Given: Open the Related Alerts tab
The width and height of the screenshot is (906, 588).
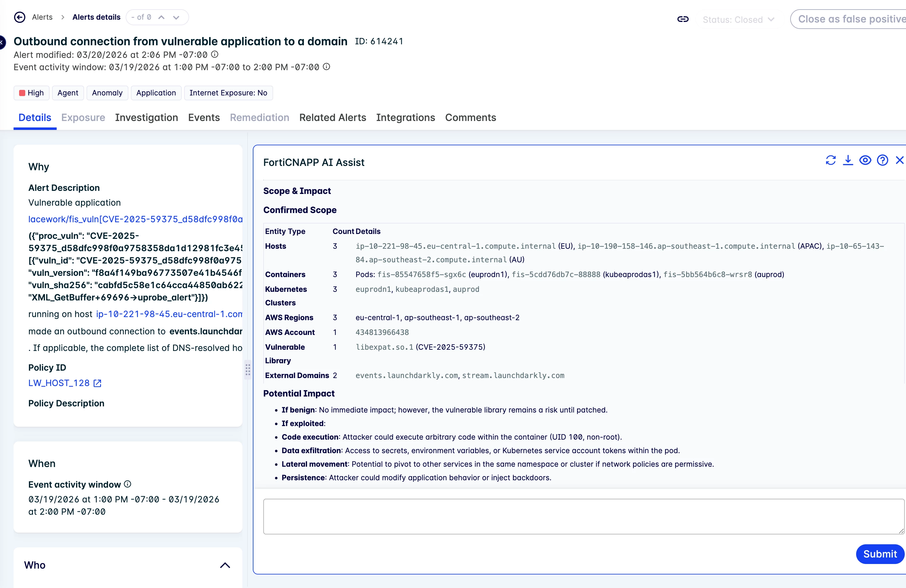Looking at the screenshot, I should [x=333, y=118].
